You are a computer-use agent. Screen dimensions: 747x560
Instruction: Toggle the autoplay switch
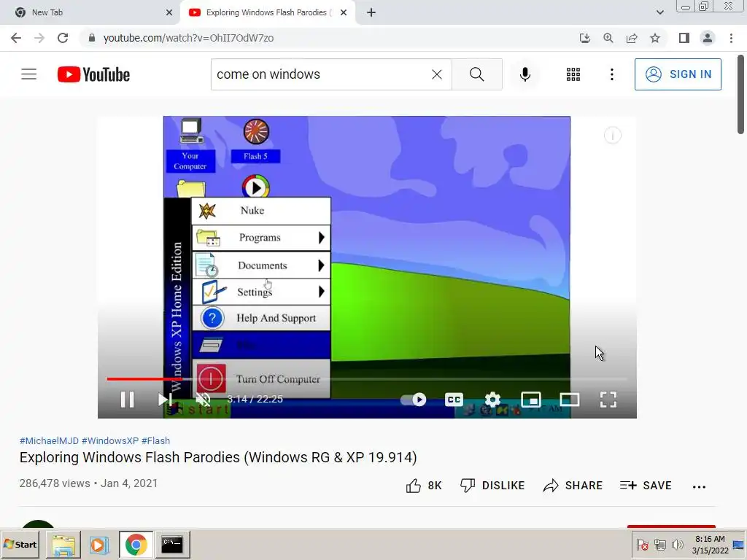(414, 400)
